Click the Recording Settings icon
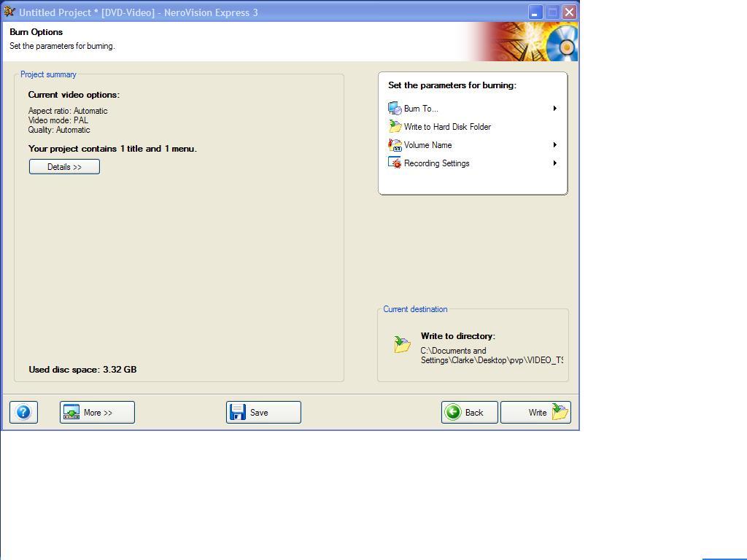 (x=395, y=163)
